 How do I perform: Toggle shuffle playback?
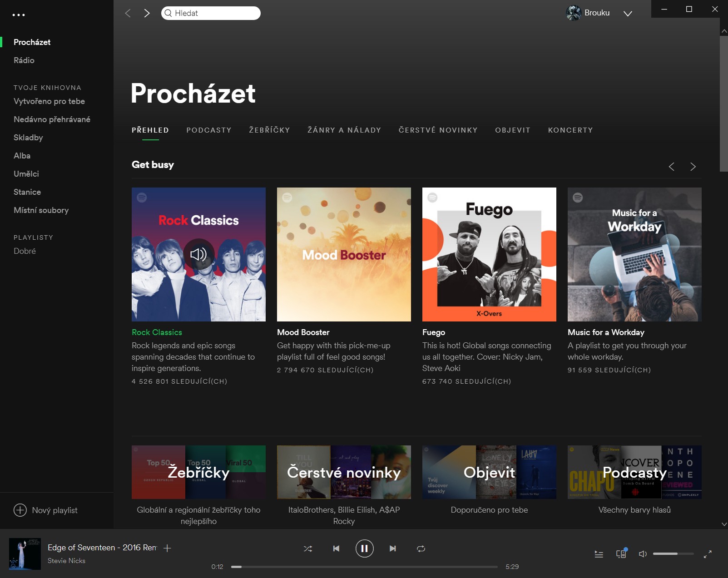pyautogui.click(x=308, y=548)
